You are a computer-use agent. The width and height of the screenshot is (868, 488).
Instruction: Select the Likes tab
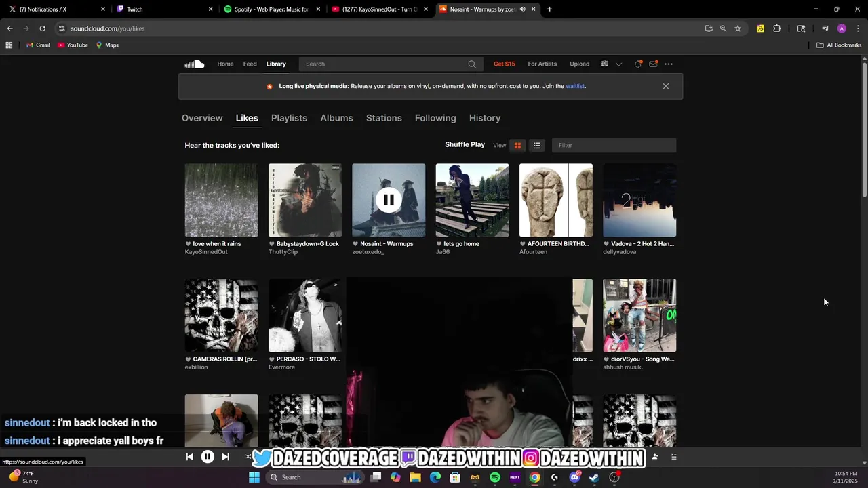tap(247, 118)
